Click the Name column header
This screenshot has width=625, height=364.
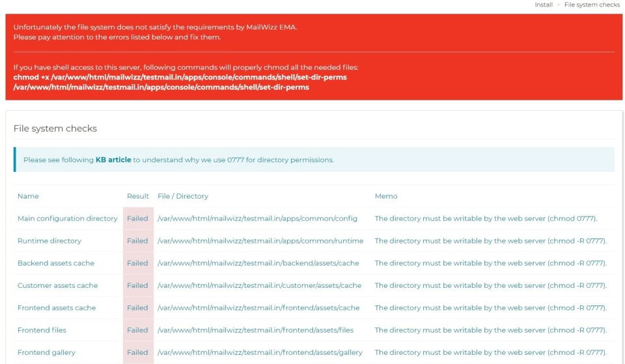point(28,196)
